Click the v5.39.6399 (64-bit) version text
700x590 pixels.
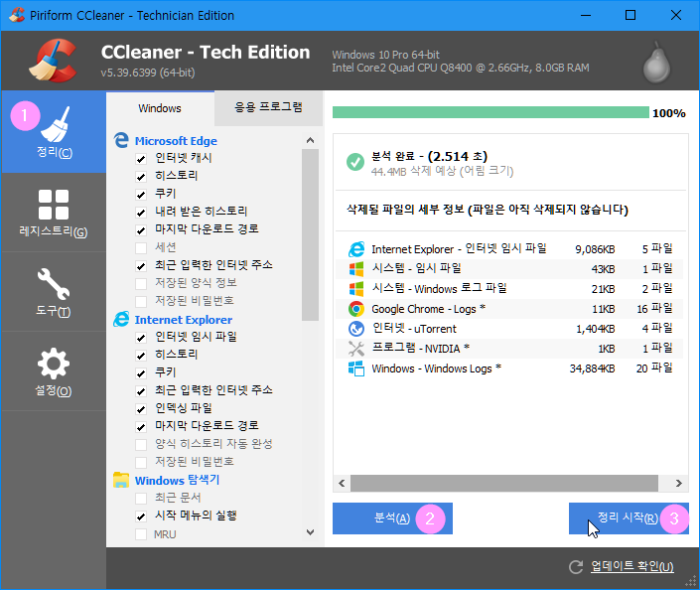pyautogui.click(x=148, y=73)
